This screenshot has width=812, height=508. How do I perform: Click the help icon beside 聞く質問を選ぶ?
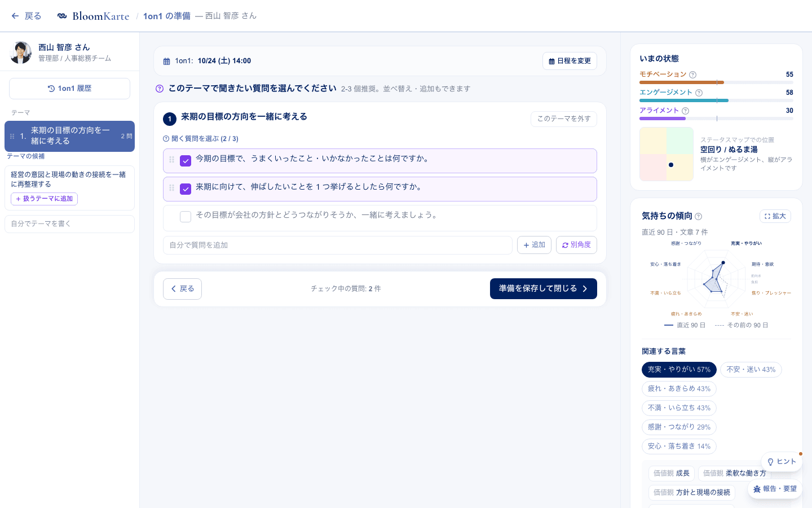click(x=166, y=139)
